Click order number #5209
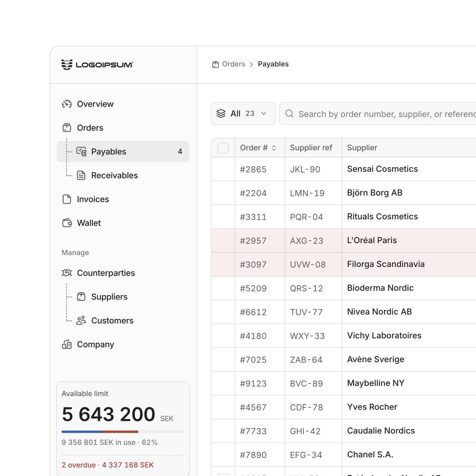The width and height of the screenshot is (476, 476). [253, 288]
